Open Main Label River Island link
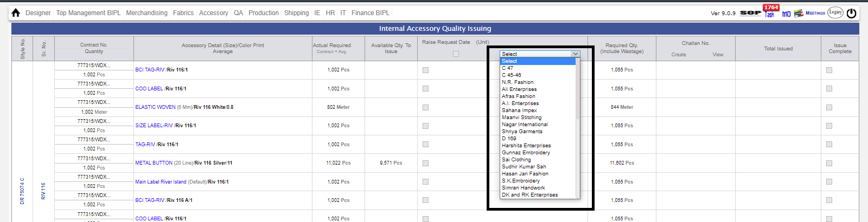The width and height of the screenshot is (868, 222). (x=161, y=182)
